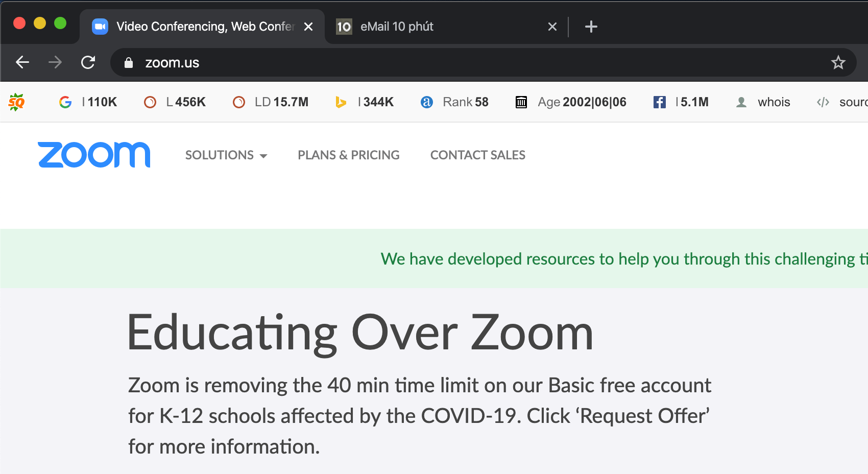Open the SEOquake logo icon
The image size is (868, 474).
16,102
